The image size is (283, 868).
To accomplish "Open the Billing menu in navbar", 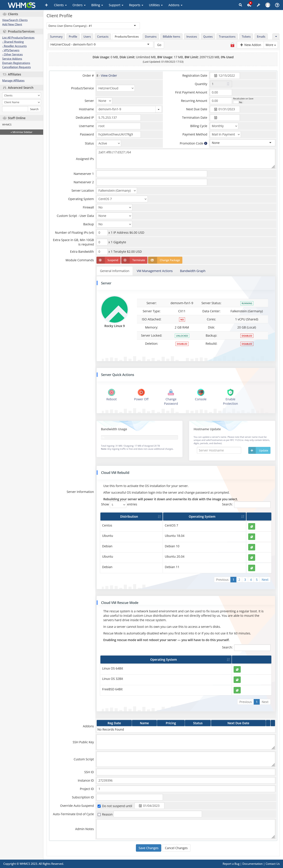I will (97, 5).
